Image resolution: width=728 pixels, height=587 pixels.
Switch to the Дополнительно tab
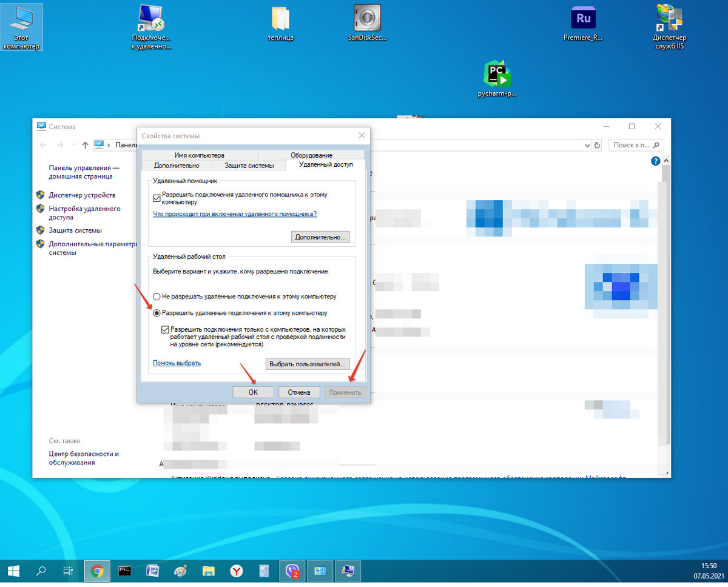tap(177, 165)
